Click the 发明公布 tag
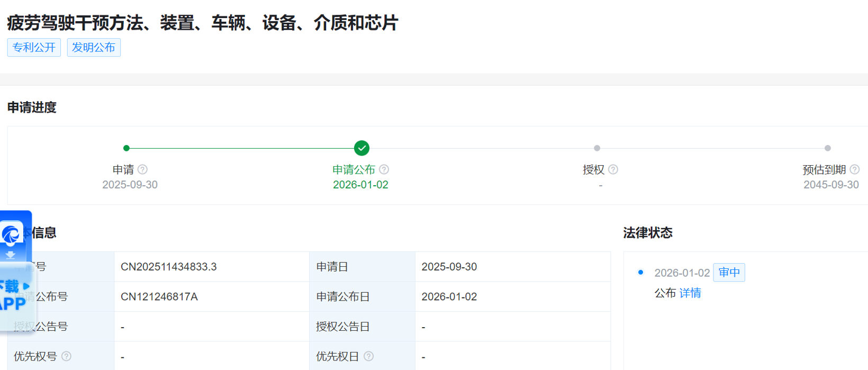This screenshot has width=868, height=370. tap(94, 48)
